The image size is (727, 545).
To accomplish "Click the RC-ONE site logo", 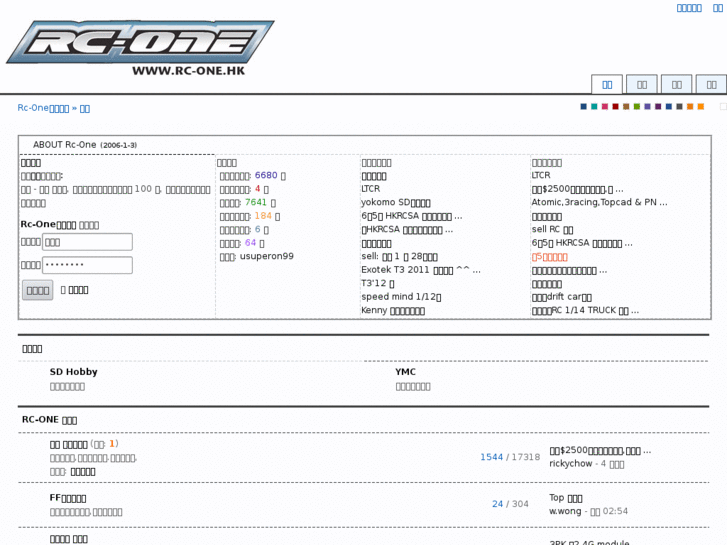I will [x=140, y=48].
